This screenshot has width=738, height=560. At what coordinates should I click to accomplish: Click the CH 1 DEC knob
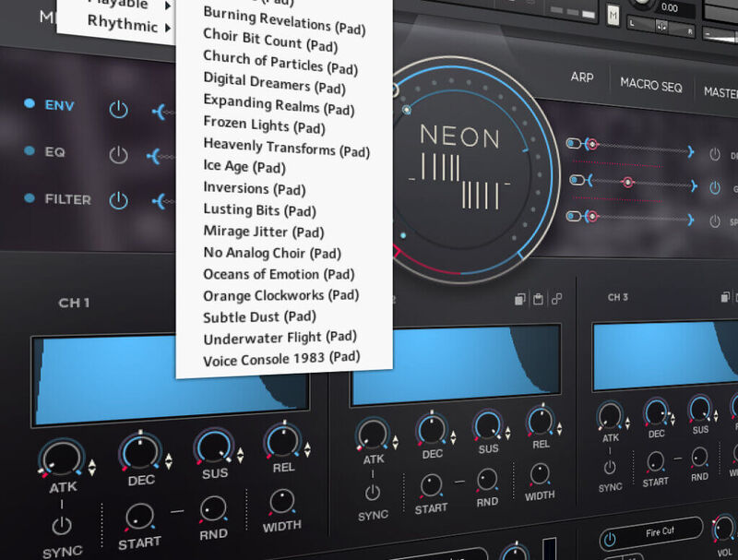(x=140, y=451)
